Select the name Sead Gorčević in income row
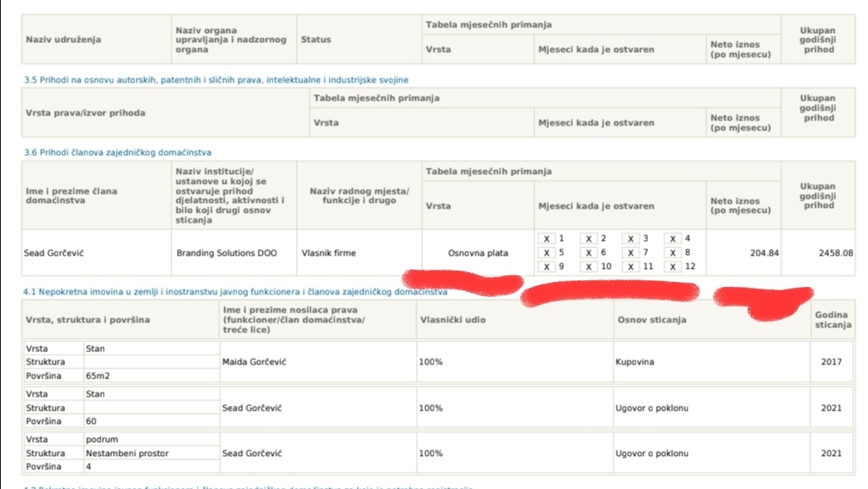Viewport: 868px width, 489px height. 54,253
